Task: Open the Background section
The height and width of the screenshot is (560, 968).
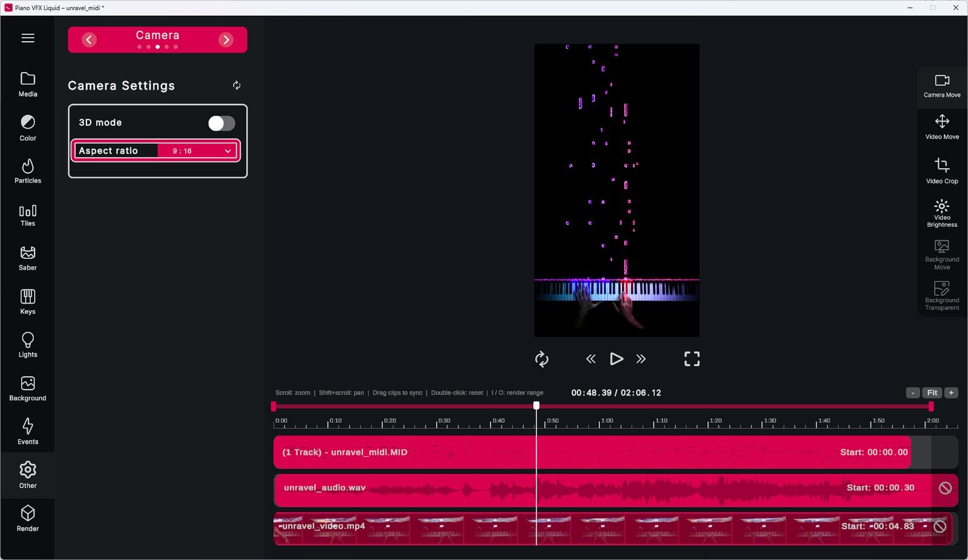Action: (x=28, y=389)
